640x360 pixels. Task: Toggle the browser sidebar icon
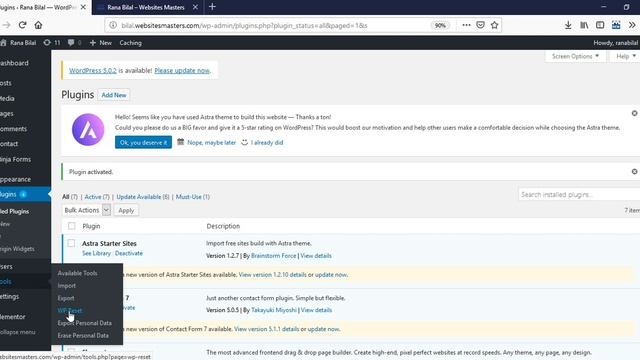(x=600, y=25)
